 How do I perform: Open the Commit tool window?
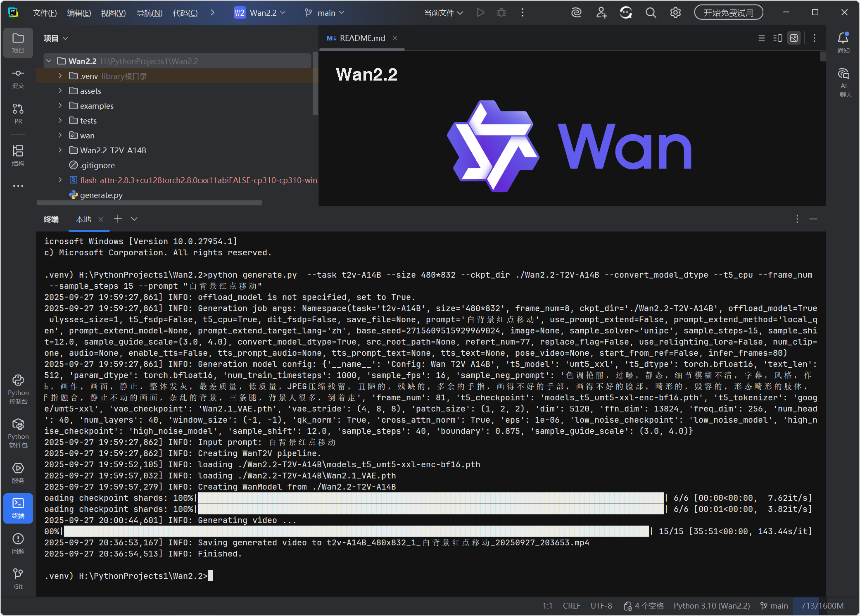click(x=18, y=78)
